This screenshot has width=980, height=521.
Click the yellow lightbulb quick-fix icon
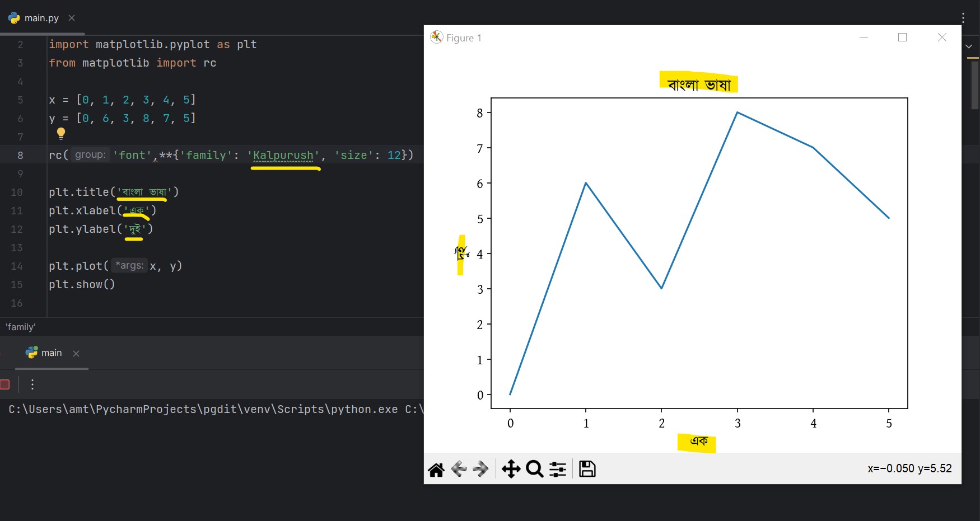coord(61,133)
